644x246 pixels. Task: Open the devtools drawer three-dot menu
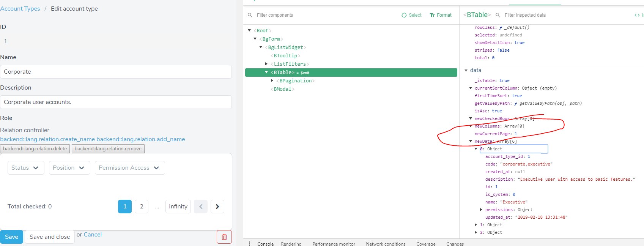[x=249, y=244]
